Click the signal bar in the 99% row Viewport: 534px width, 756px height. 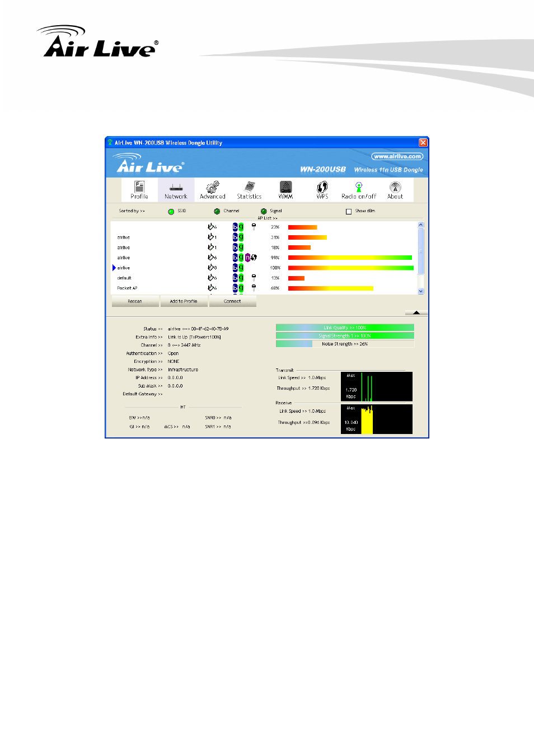coord(350,258)
